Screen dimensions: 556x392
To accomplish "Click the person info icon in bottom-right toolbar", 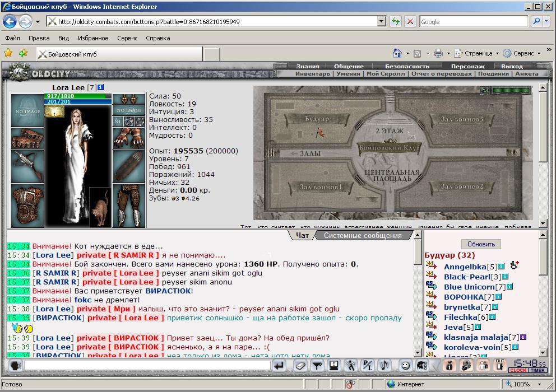I will tap(450, 365).
